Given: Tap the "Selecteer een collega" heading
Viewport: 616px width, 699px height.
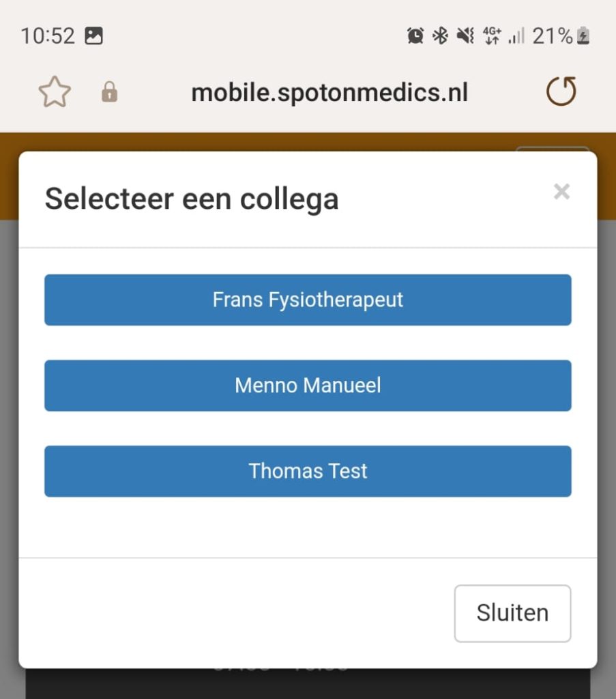Looking at the screenshot, I should pos(192,199).
